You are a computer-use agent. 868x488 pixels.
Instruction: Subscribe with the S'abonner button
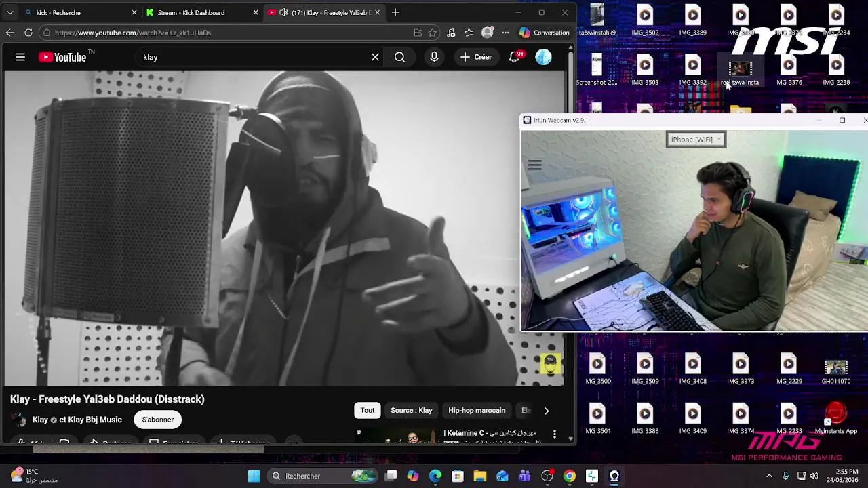point(158,420)
